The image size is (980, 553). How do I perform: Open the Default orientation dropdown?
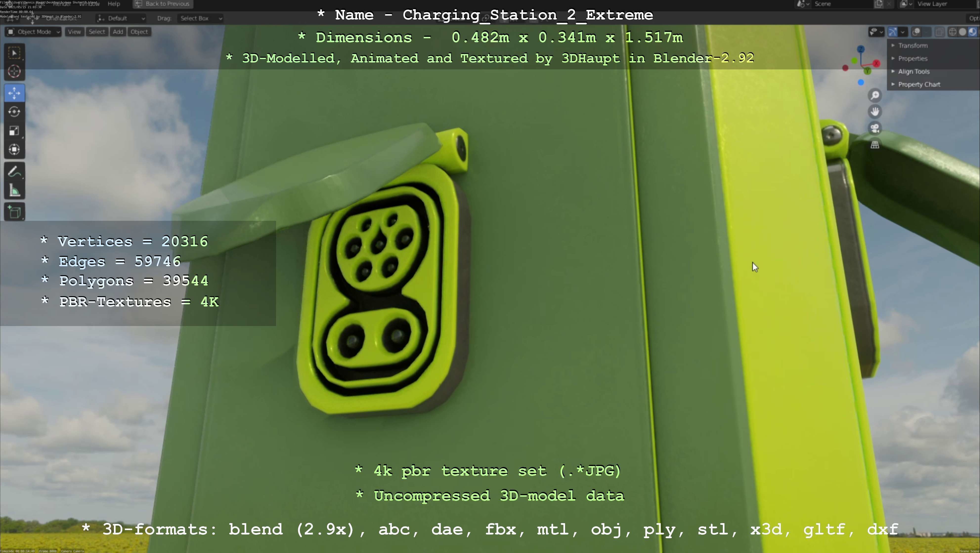point(121,18)
